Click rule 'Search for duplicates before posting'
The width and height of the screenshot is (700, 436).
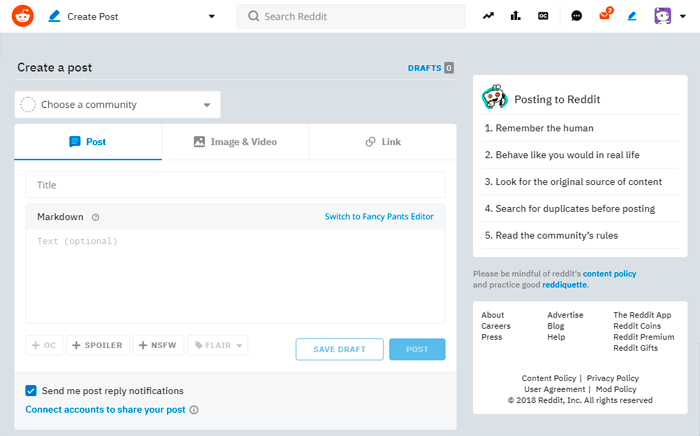coord(575,208)
